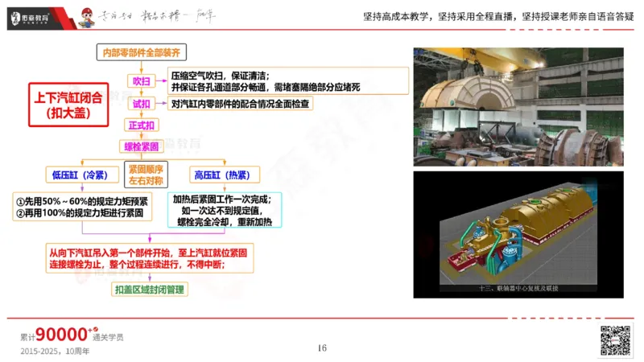Click the cartoon mascot in header
This screenshot has width=644, height=362.
tap(87, 18)
